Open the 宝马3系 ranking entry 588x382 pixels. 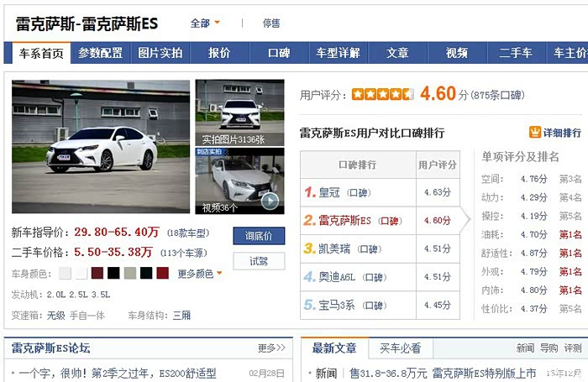point(336,305)
